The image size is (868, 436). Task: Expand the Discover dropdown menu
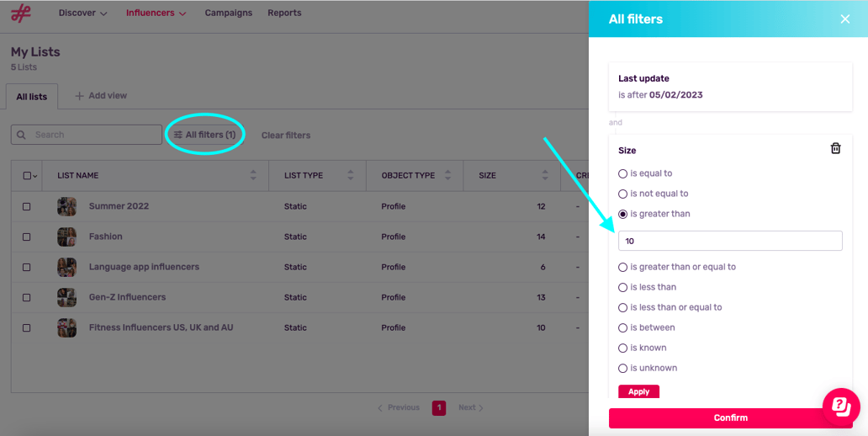[83, 13]
